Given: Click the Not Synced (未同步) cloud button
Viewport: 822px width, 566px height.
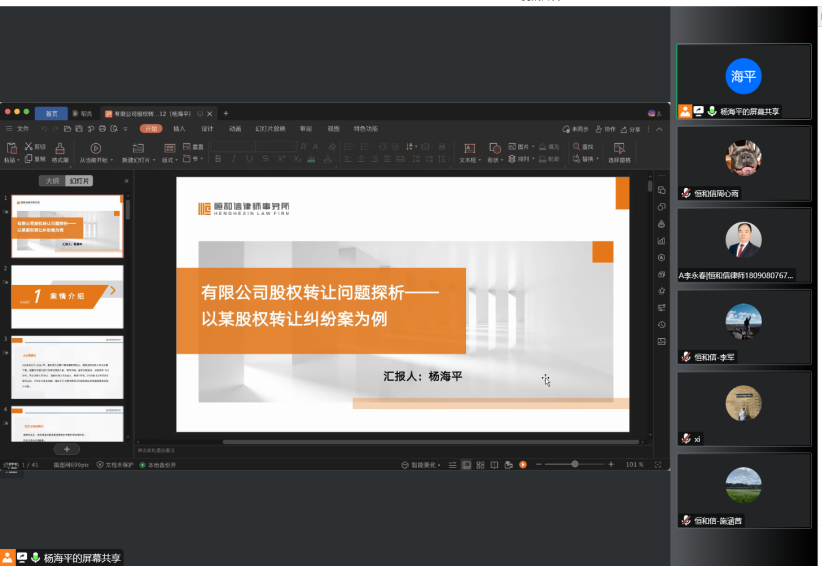Looking at the screenshot, I should (x=576, y=129).
